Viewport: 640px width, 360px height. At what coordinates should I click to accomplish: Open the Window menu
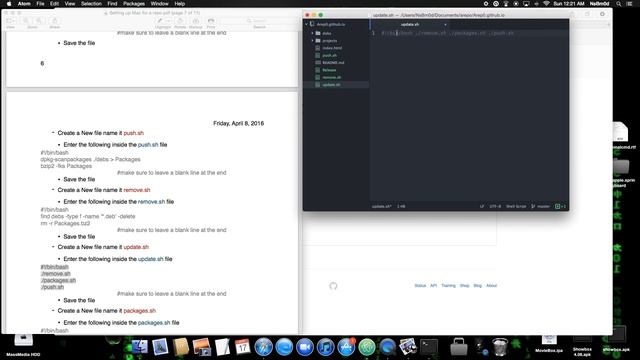coord(160,4)
